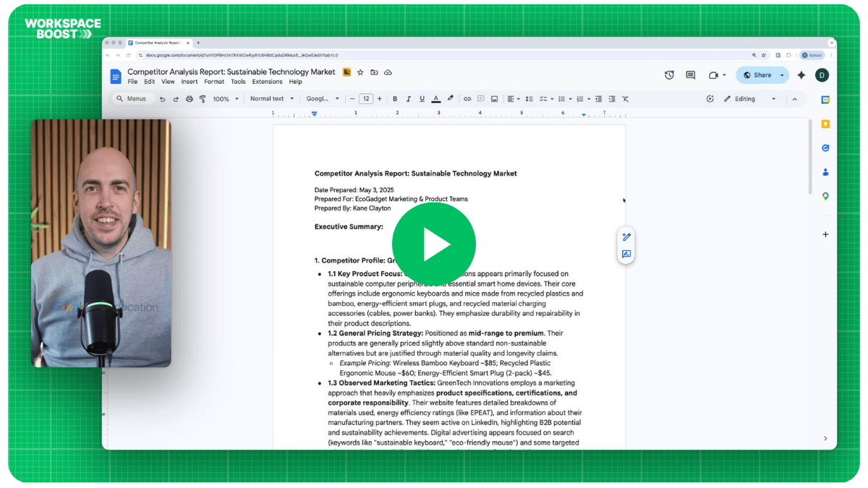Open the File menu

[132, 82]
